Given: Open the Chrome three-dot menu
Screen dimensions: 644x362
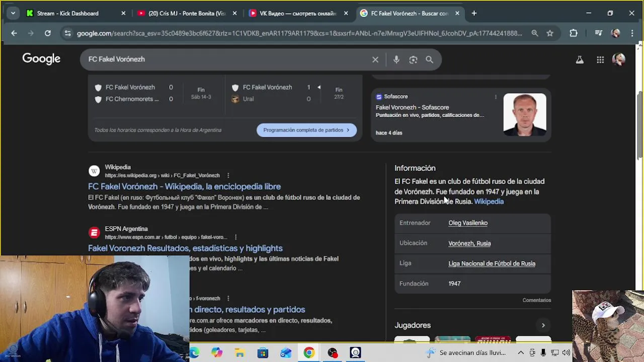Looking at the screenshot, I should (632, 33).
